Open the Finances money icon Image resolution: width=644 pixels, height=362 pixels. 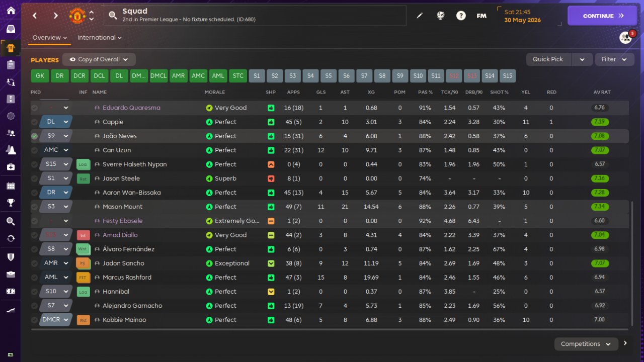point(11,291)
